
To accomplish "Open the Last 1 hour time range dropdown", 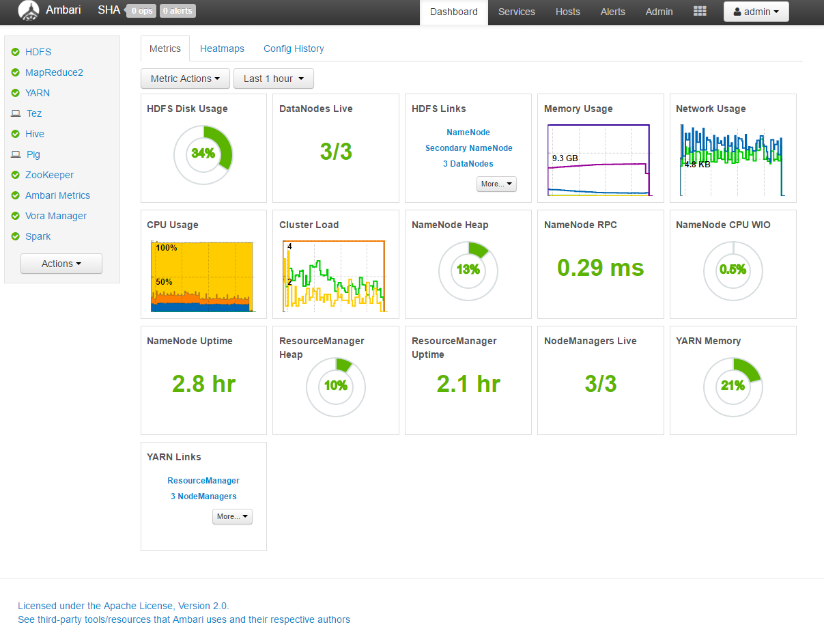I will [273, 79].
